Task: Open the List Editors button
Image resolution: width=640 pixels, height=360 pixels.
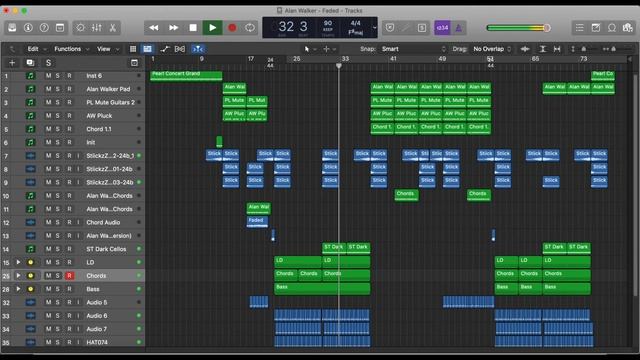Action: pos(580,28)
